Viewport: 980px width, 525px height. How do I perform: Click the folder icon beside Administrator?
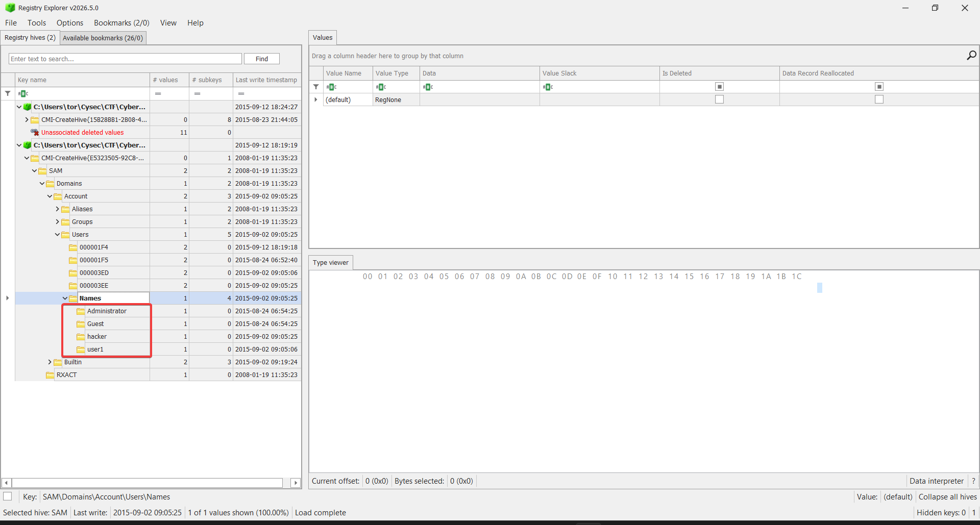[81, 311]
